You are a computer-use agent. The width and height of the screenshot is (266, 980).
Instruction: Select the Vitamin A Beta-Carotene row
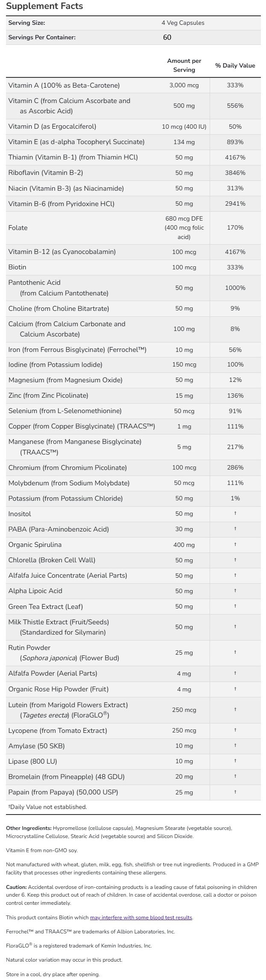(x=64, y=86)
